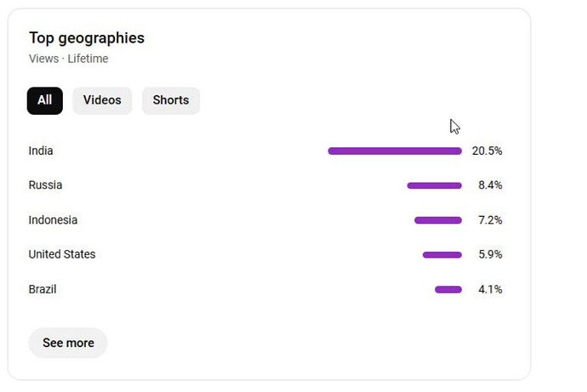
Task: Select the United States country label
Action: coord(62,254)
